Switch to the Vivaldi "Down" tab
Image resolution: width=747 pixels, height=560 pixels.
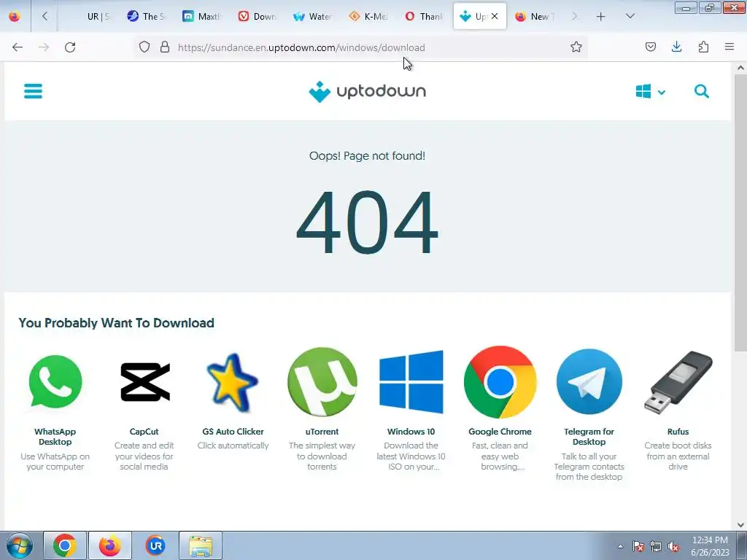point(258,17)
